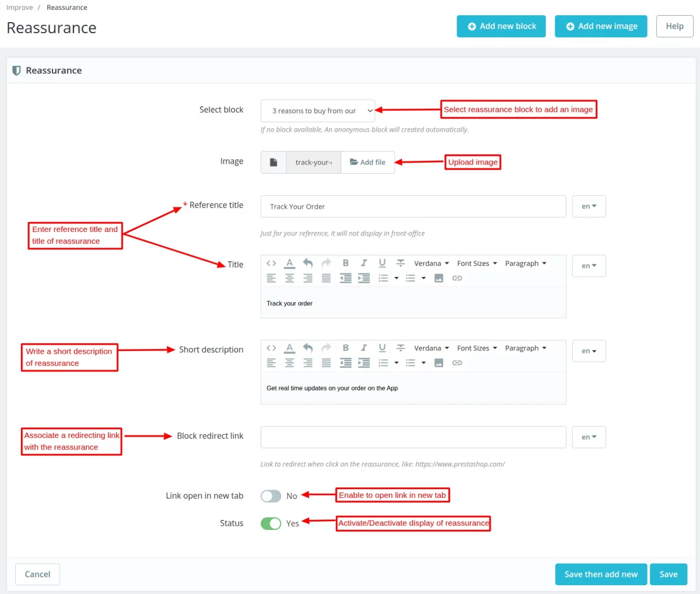Viewport: 700px width, 594px height.
Task: Apply strikethrough in the Title editor
Action: click(x=401, y=263)
